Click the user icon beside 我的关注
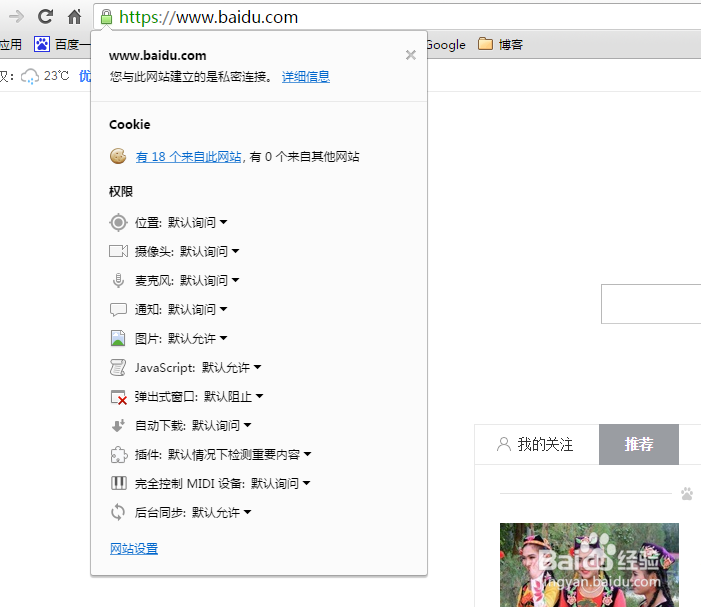Screen dimensions: 701x607 [503, 444]
